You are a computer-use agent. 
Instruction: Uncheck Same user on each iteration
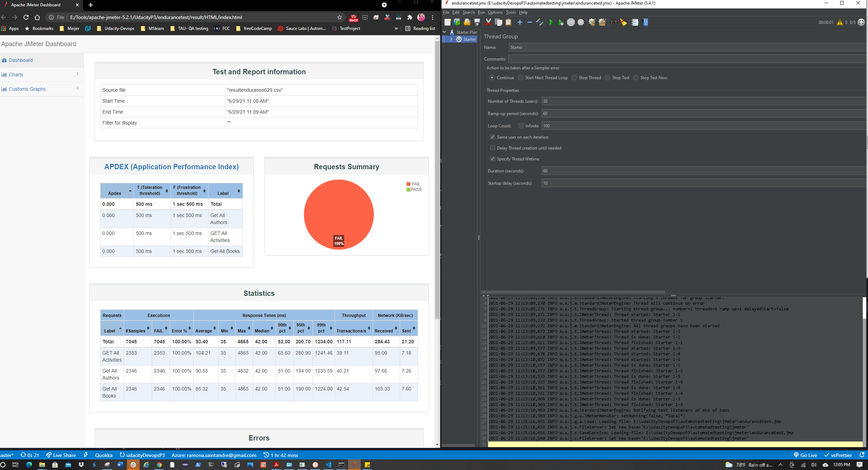[x=493, y=137]
